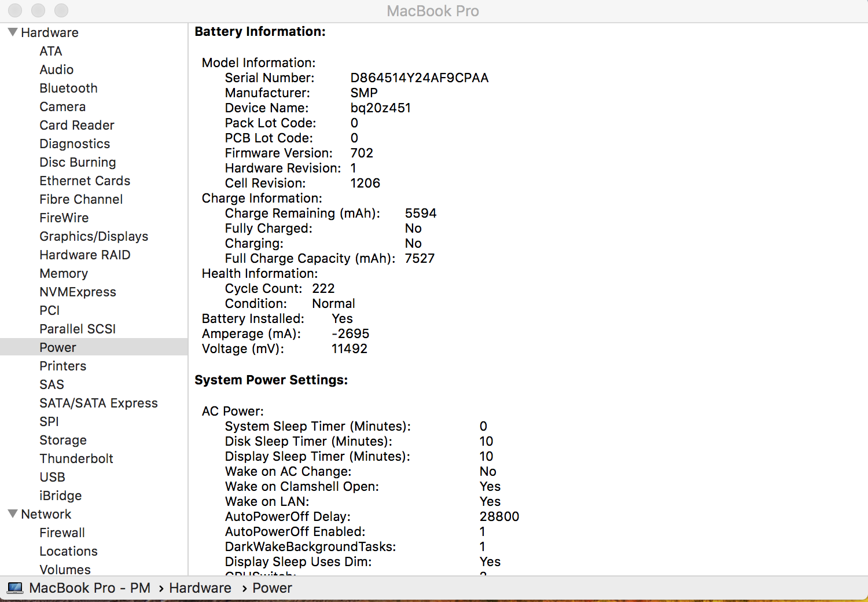Click the cell revision value 1206

365,183
